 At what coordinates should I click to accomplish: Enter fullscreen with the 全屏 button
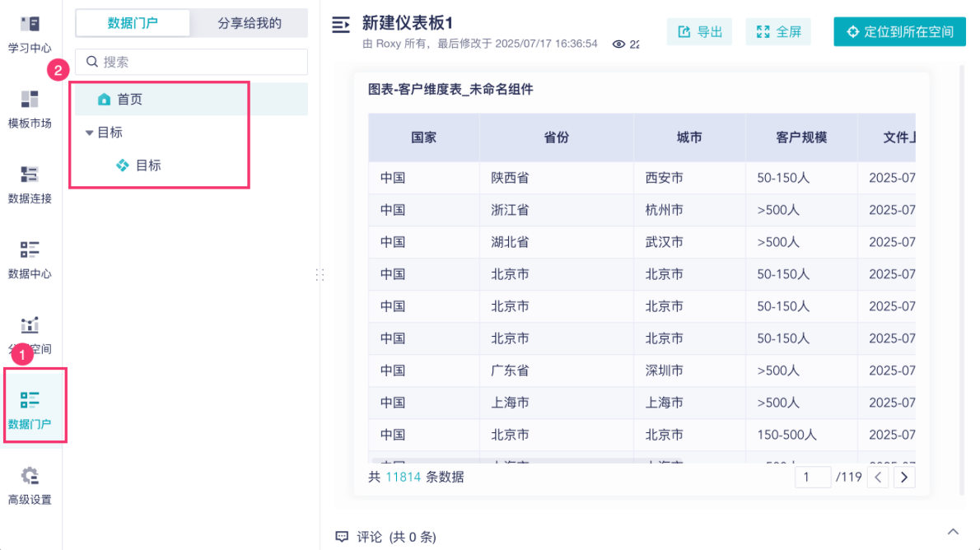point(777,31)
